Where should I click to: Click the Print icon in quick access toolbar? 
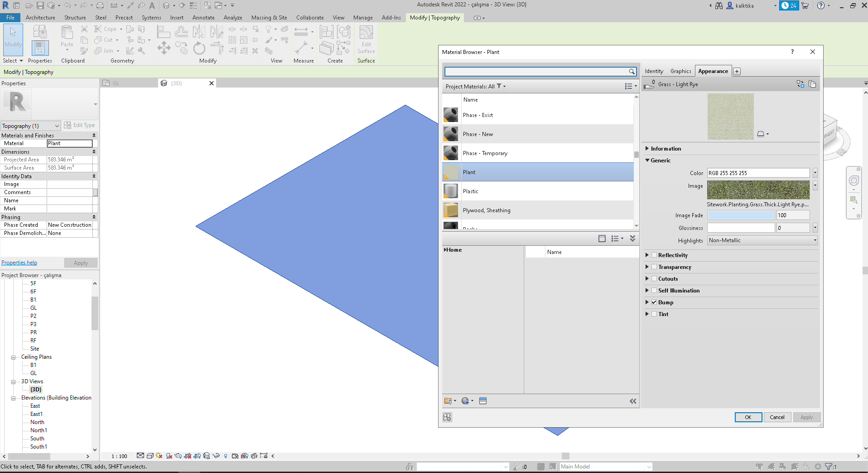(100, 5)
